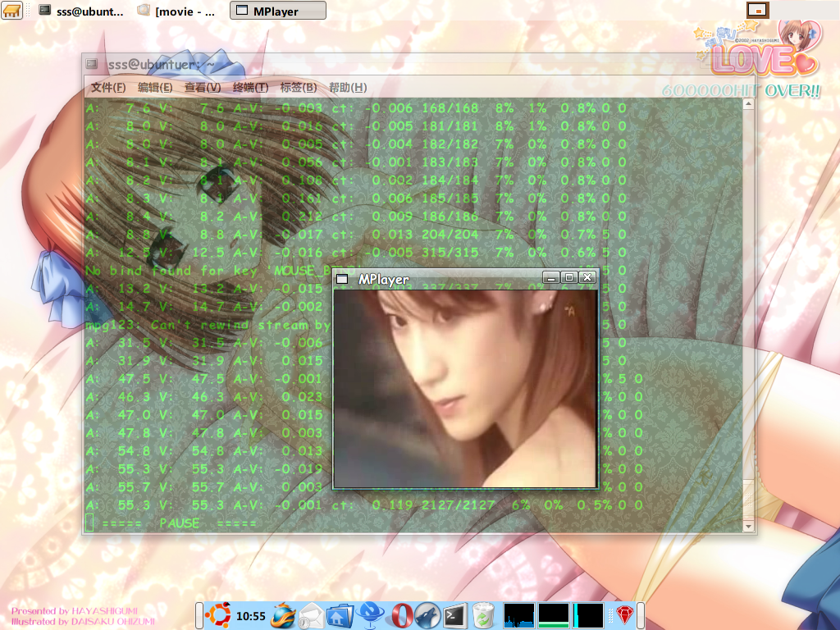Launch the Opera browser from the dock
Image resolution: width=840 pixels, height=630 pixels.
pos(402,615)
